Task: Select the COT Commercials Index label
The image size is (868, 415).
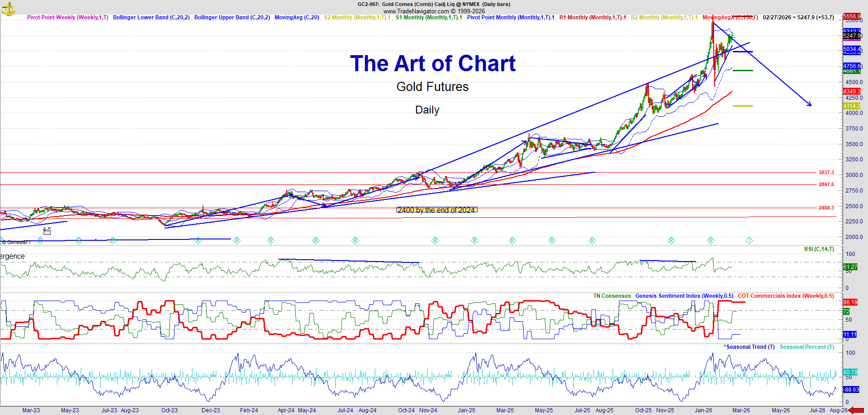Action: (x=785, y=296)
